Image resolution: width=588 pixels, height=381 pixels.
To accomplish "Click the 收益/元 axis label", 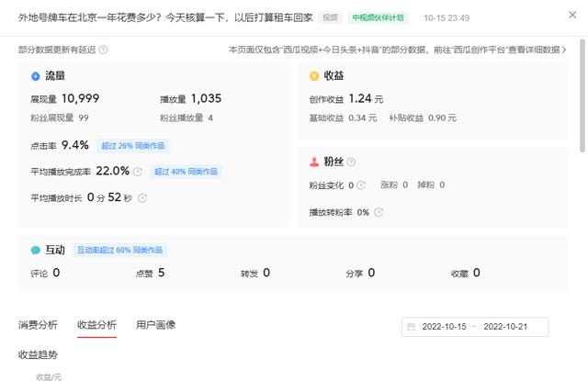I will pos(49,377).
